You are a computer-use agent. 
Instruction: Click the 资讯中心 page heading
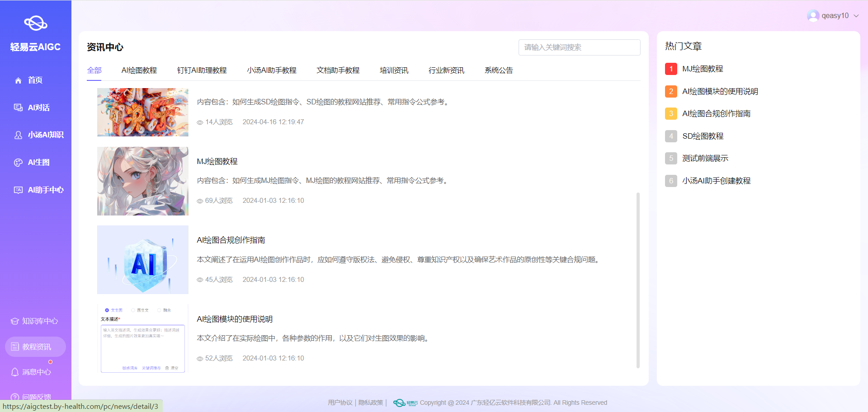click(x=105, y=47)
